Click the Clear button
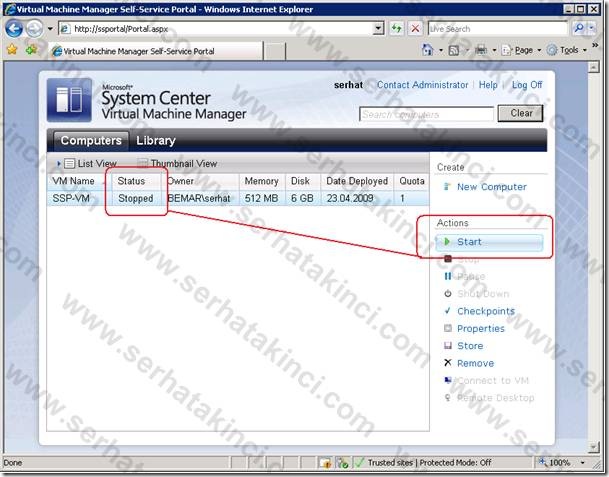The image size is (609, 477). (x=520, y=113)
